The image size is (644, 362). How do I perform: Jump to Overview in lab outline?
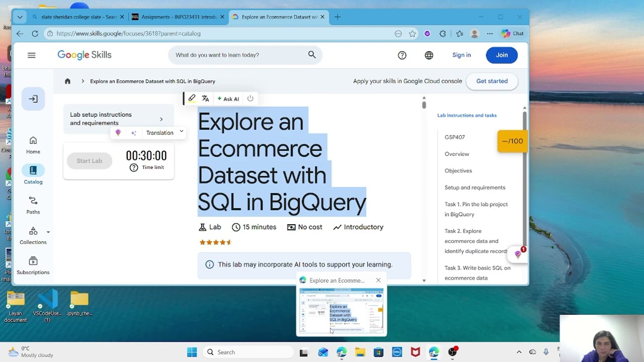pos(457,154)
